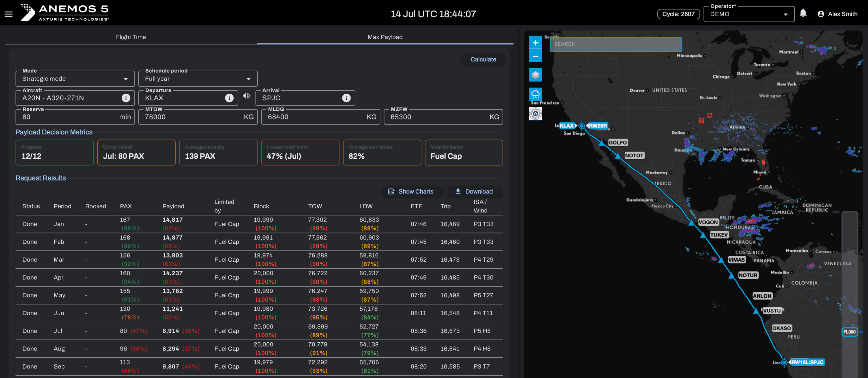
Task: View departure KLAX airport info
Action: 229,98
